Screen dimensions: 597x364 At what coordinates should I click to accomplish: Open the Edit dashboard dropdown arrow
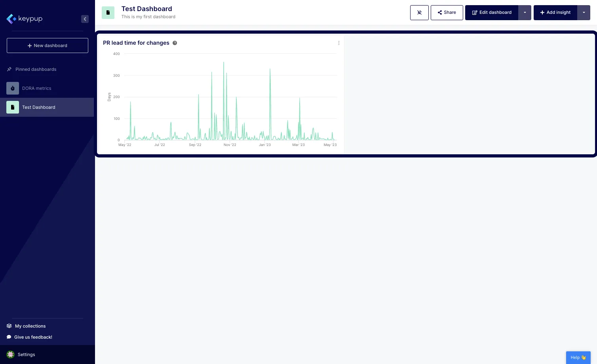point(525,12)
